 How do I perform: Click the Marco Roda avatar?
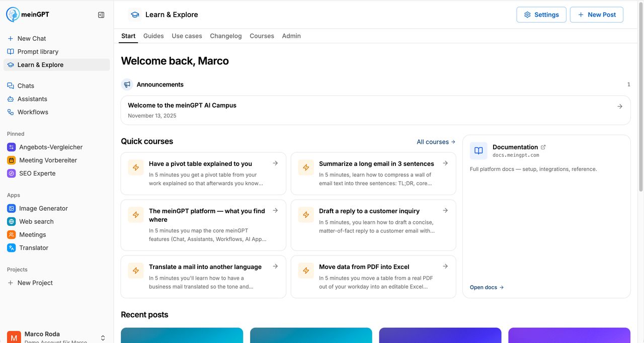pyautogui.click(x=14, y=337)
